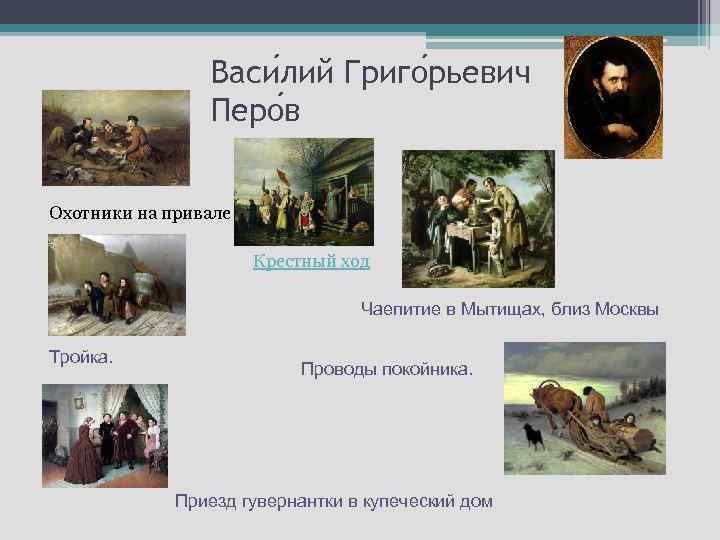Select the oval portrait of Perov

pyautogui.click(x=613, y=98)
